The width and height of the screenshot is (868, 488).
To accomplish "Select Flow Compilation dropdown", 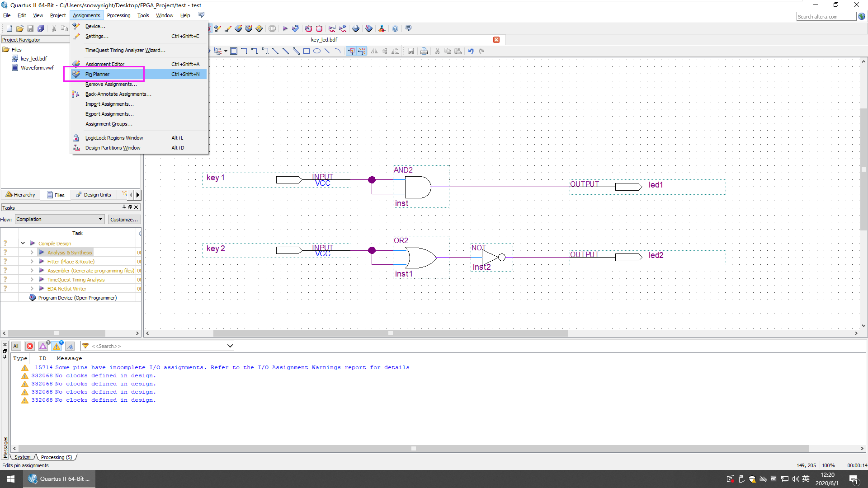I will [59, 219].
